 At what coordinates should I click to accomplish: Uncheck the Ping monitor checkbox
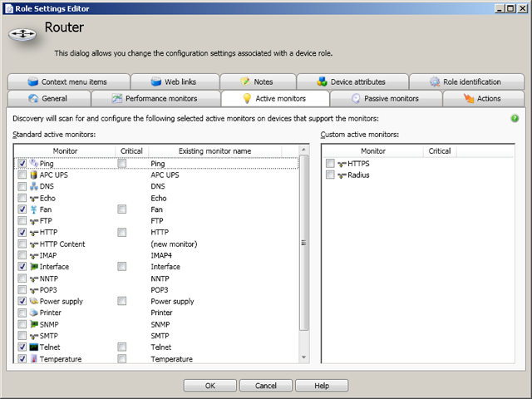[22, 164]
